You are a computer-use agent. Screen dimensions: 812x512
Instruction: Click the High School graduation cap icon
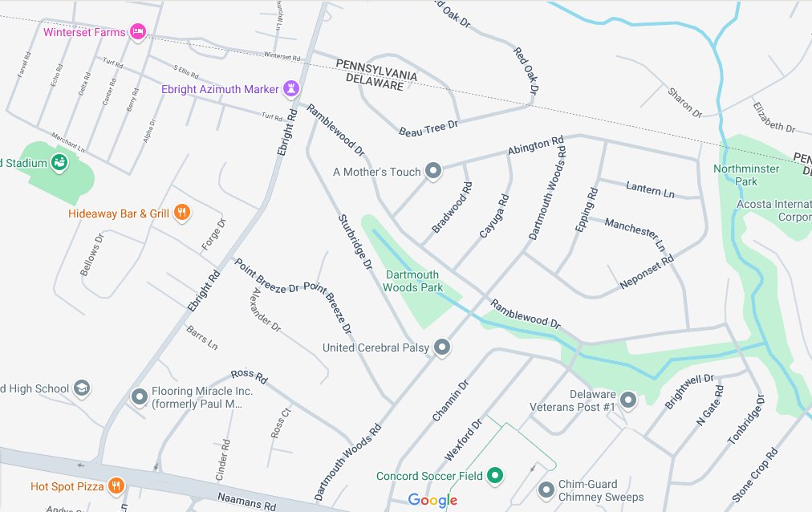(x=81, y=388)
